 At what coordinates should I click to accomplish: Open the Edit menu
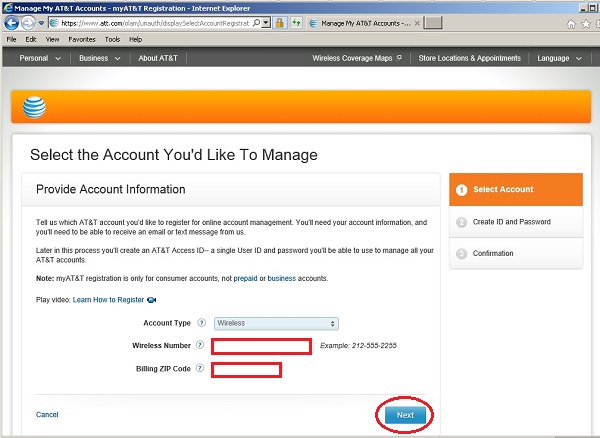point(31,39)
